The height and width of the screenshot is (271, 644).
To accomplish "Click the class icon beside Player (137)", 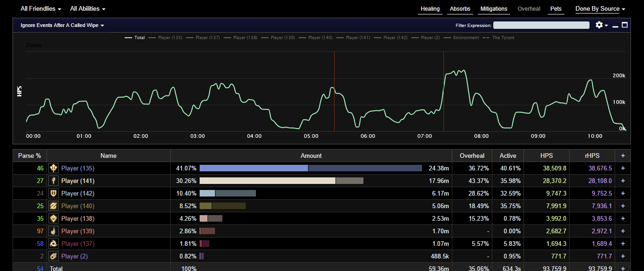I will coord(54,244).
